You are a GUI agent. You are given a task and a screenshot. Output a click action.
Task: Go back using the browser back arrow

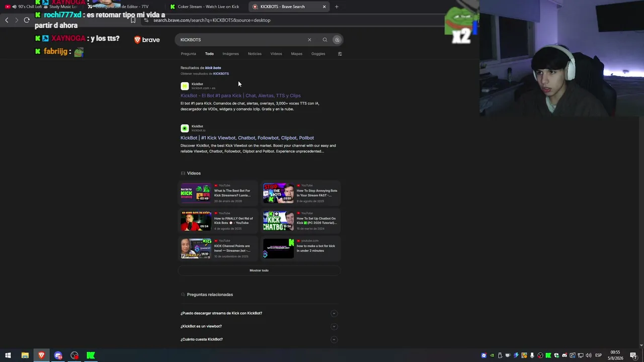7,20
